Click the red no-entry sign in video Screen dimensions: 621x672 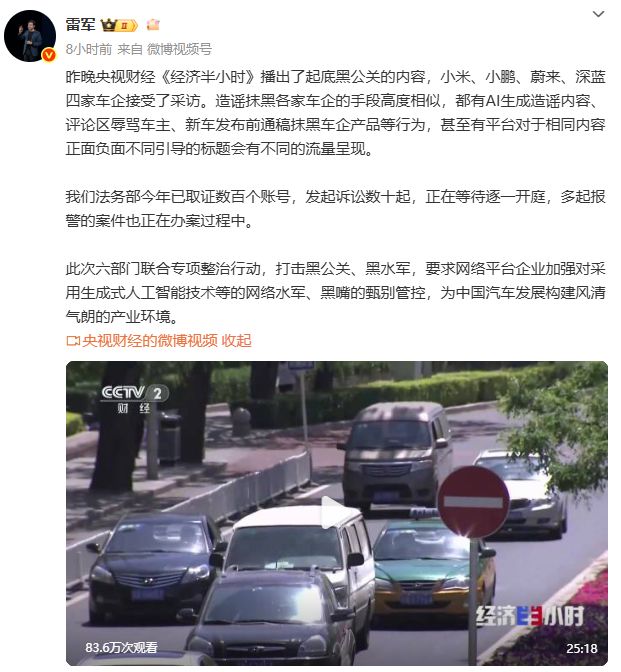point(473,502)
